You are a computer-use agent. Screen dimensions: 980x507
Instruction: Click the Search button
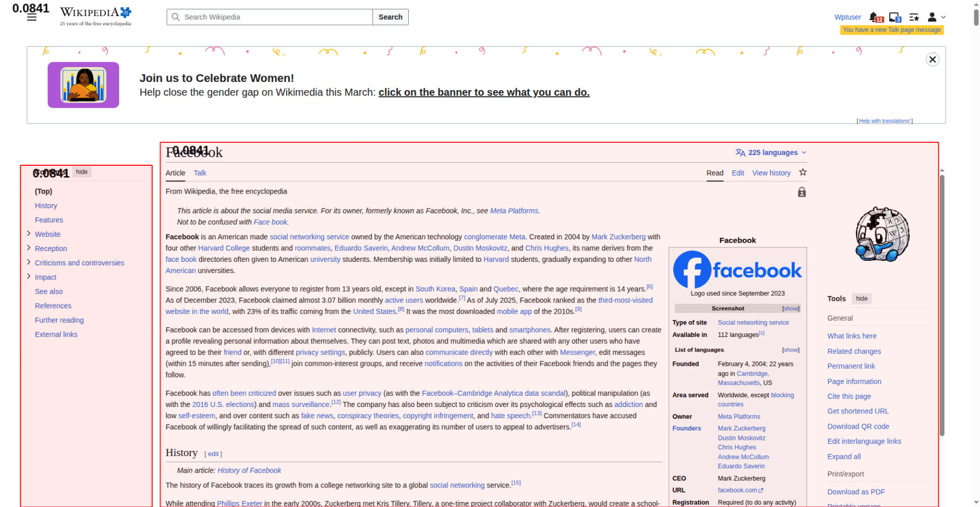point(390,17)
